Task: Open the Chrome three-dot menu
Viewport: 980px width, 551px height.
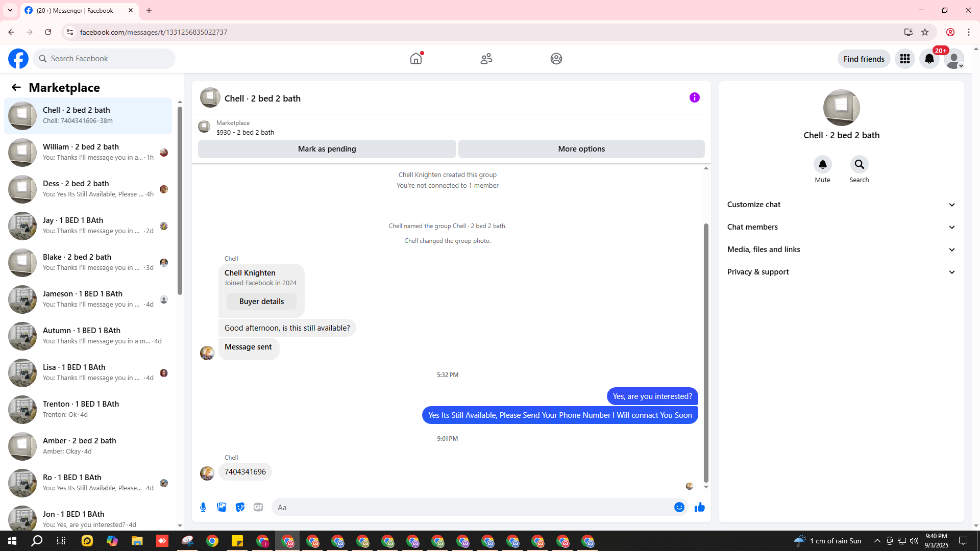Action: tap(969, 32)
